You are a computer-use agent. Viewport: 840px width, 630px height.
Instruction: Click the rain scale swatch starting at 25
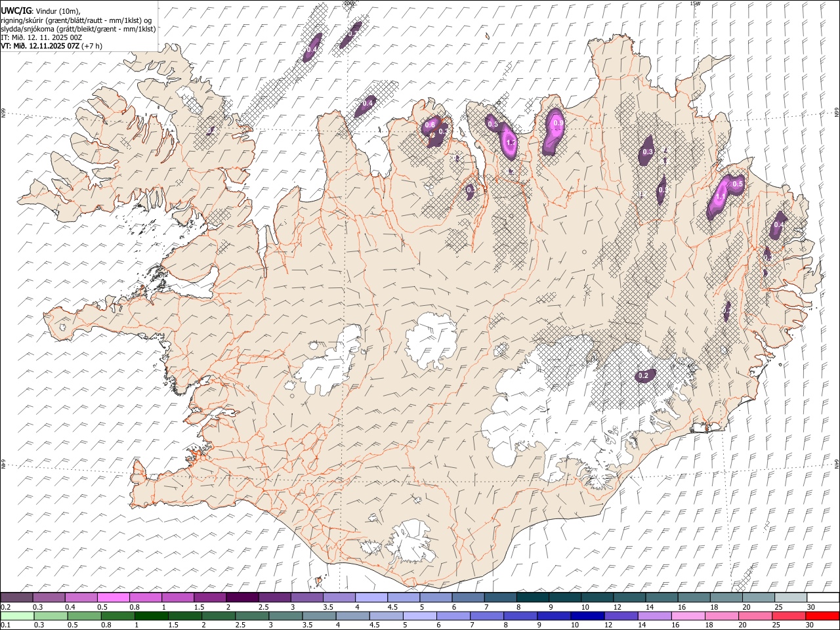[x=788, y=616]
